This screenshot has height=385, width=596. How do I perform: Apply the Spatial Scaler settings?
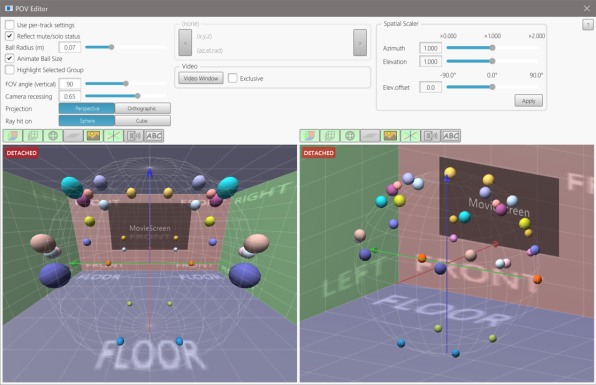tap(528, 101)
